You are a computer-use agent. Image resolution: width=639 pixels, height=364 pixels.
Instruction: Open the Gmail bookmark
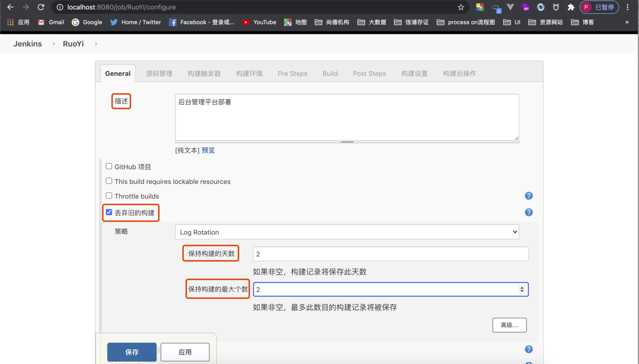tap(51, 22)
